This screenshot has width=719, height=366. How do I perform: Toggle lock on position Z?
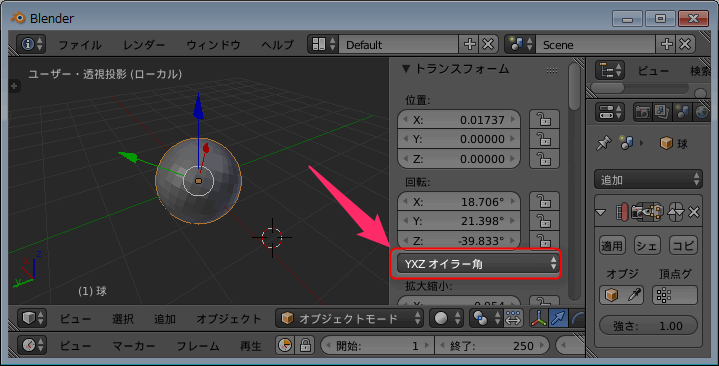point(544,159)
